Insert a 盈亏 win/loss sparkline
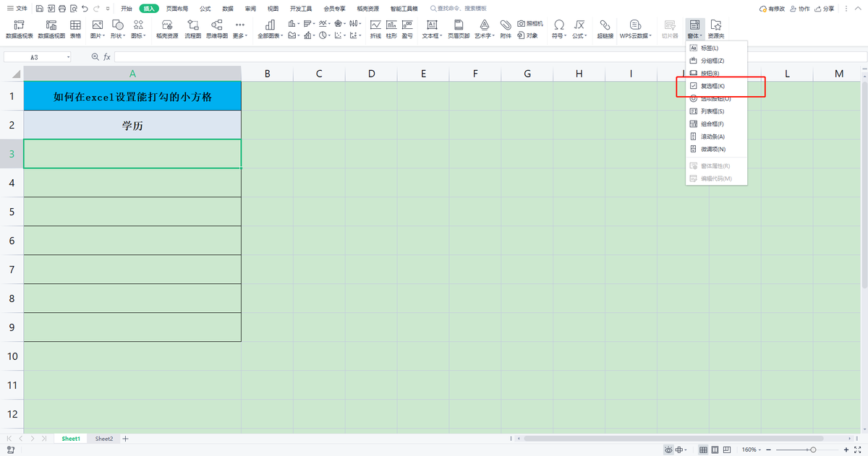Viewport: 868px width, 456px height. coord(407,29)
